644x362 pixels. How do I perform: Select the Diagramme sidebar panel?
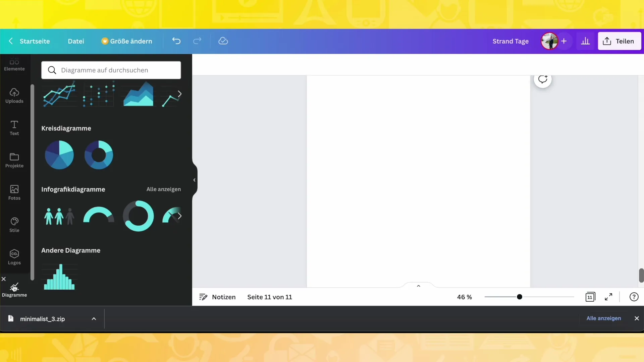coord(14,290)
